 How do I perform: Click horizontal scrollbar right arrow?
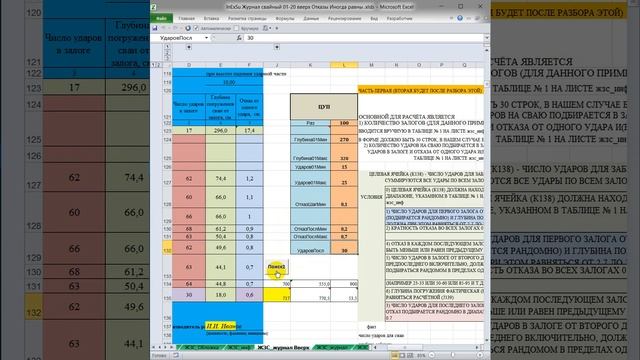tap(477, 347)
